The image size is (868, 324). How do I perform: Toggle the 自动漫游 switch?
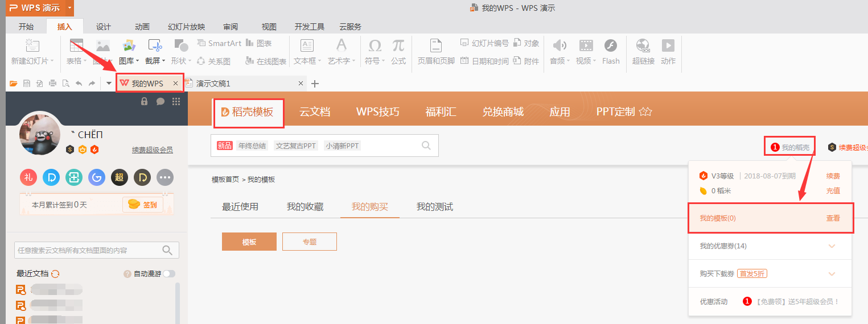coord(169,274)
